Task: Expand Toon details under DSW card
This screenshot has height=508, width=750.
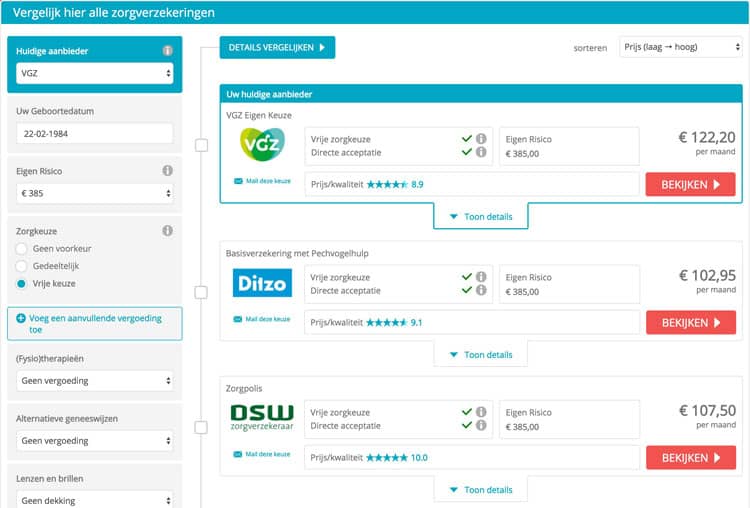Action: coord(481,490)
